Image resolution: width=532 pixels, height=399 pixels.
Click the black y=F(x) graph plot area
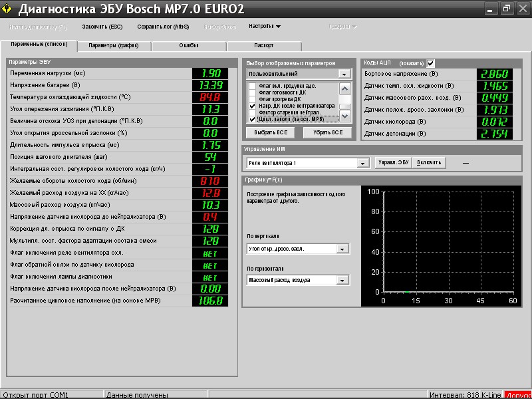point(448,241)
